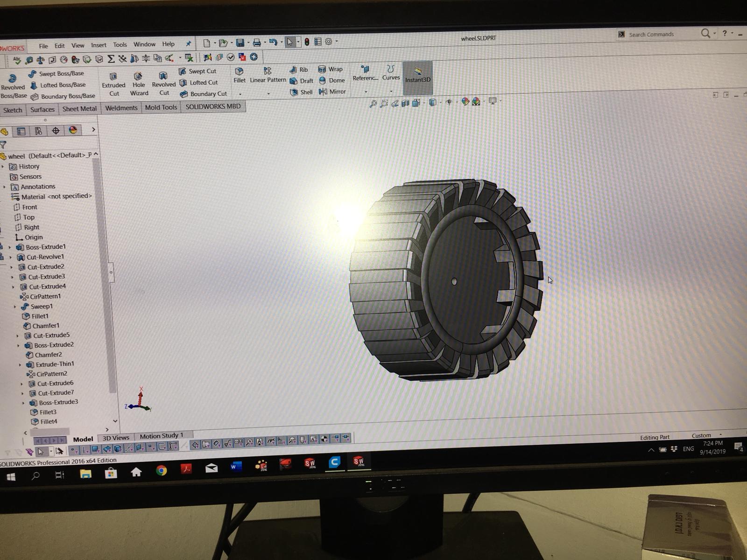Open the Reference Geometry tool

(365, 70)
